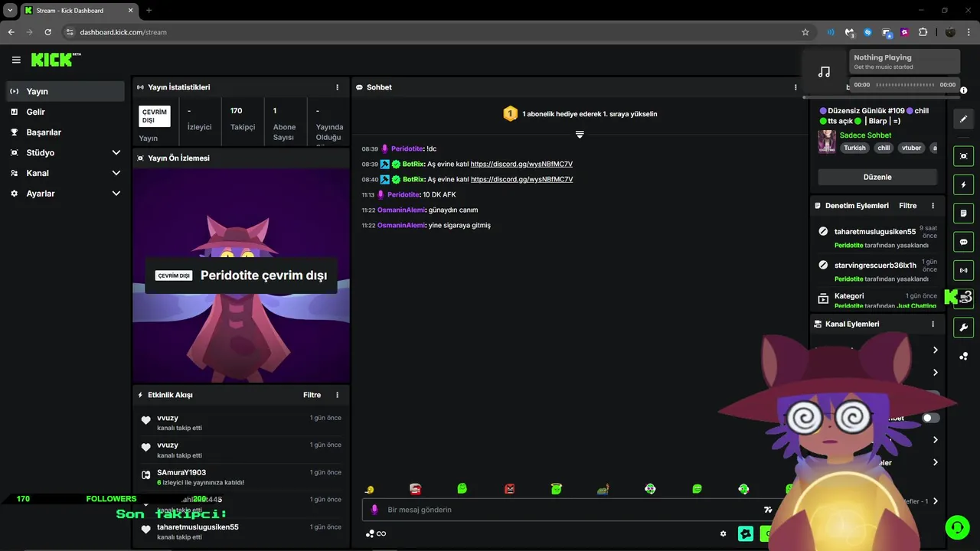Click Peridotite çevrim dışı preview thumbnail
The image size is (980, 551).
coord(241,275)
